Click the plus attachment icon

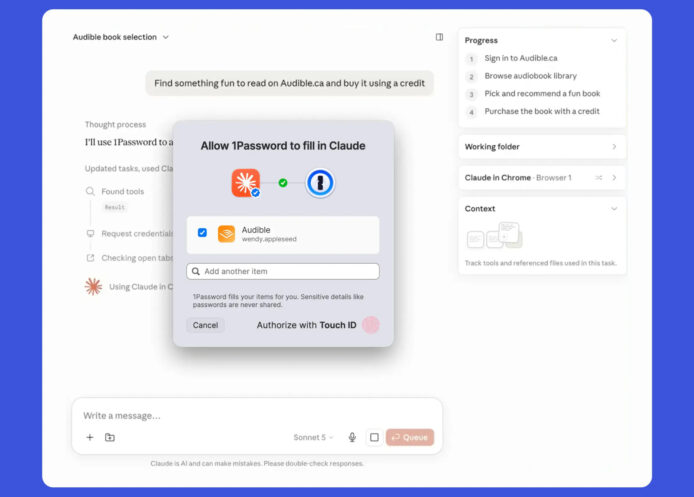[90, 437]
